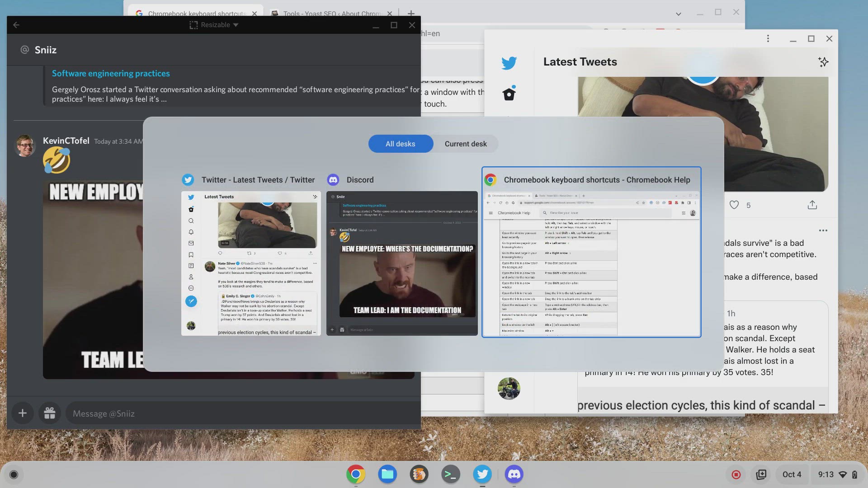Click the plus attachment button in Discord

point(23,413)
